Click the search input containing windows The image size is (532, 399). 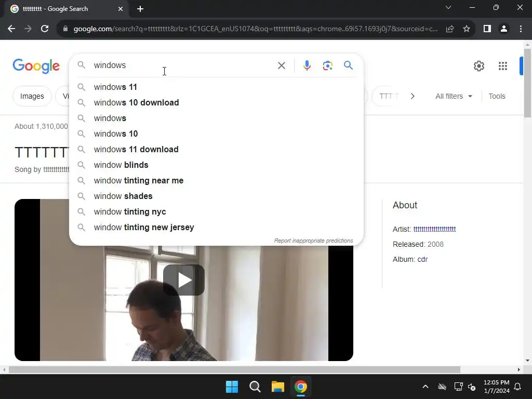[183, 65]
